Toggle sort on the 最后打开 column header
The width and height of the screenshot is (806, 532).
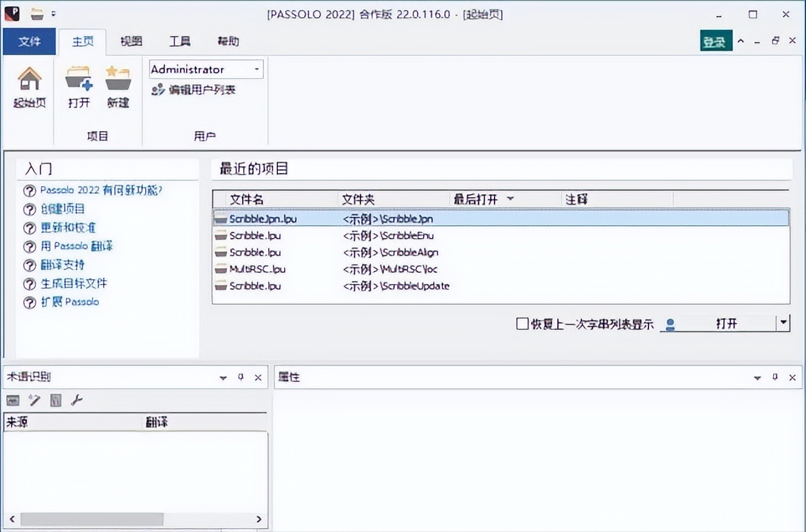click(504, 199)
